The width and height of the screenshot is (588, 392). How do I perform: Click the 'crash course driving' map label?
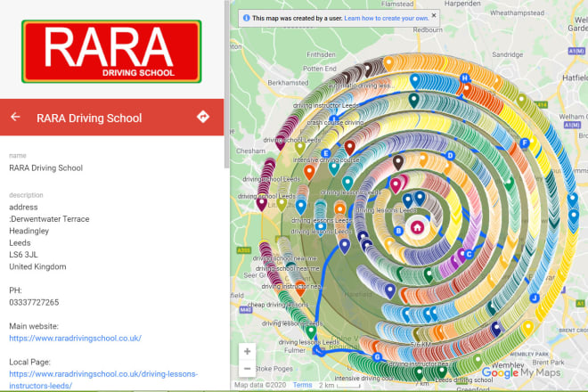pyautogui.click(x=335, y=123)
